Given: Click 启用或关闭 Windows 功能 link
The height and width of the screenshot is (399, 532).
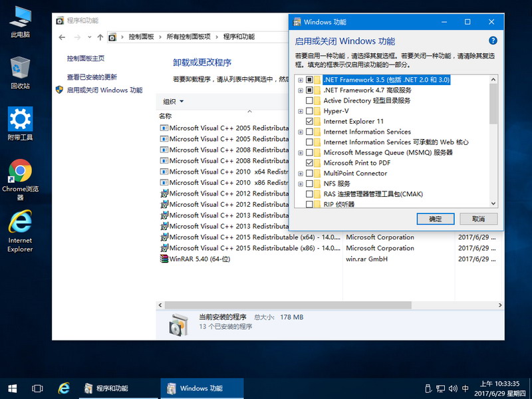Looking at the screenshot, I should click(x=104, y=90).
